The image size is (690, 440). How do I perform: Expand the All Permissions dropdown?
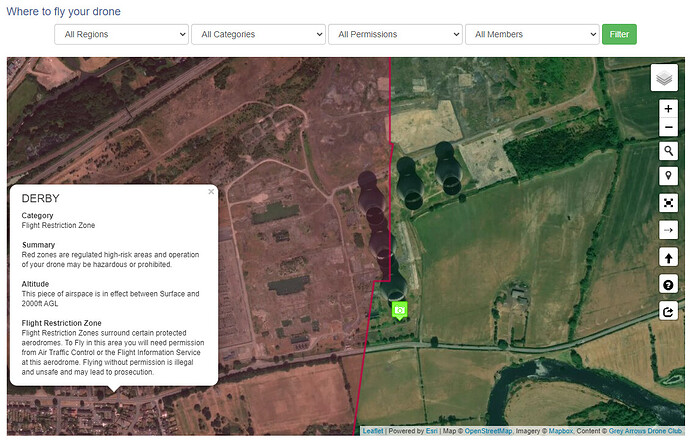pos(395,34)
